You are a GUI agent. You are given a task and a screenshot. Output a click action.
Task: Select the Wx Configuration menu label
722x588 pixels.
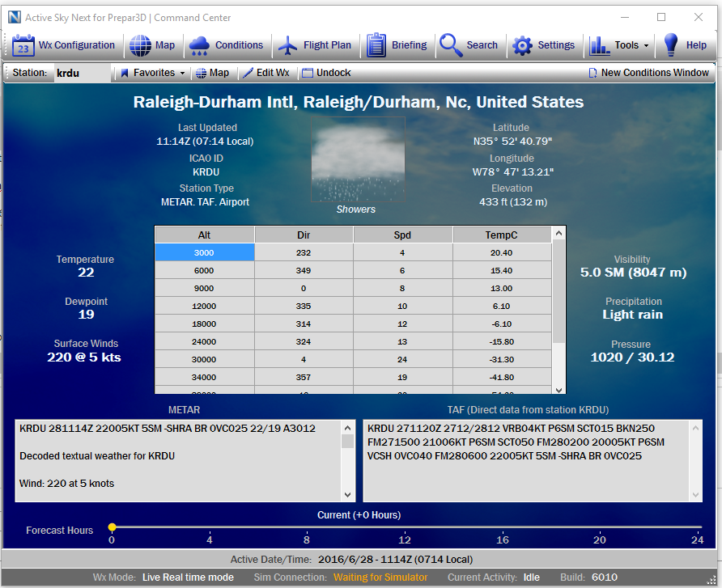76,45
